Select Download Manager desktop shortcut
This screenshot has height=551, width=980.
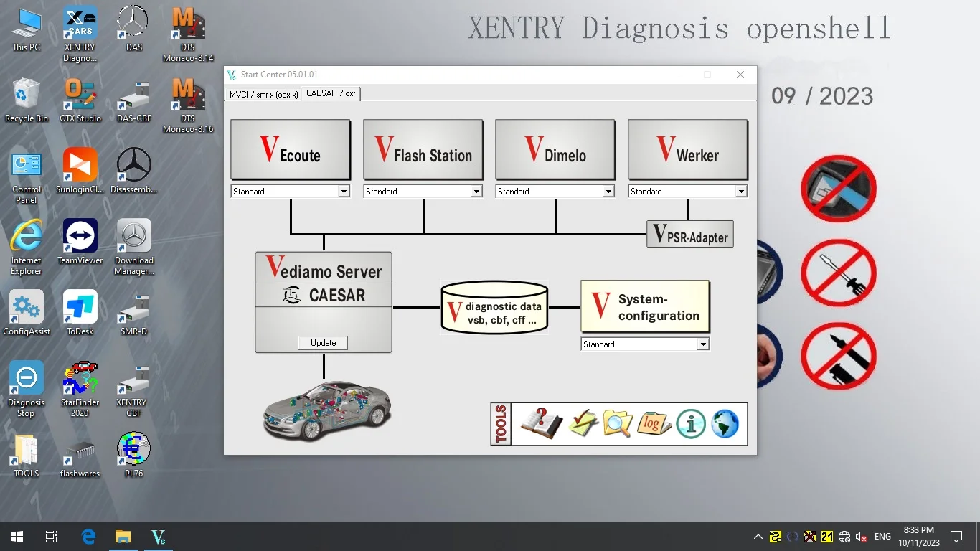click(x=134, y=247)
